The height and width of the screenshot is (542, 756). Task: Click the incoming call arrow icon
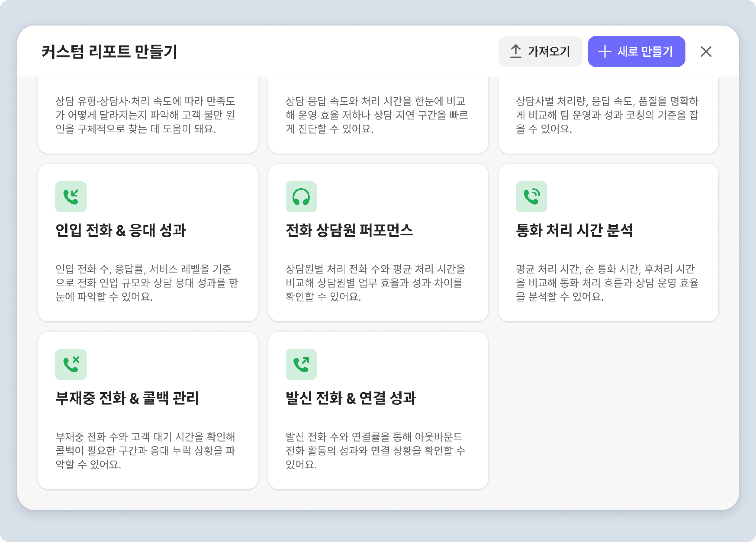coord(71,197)
